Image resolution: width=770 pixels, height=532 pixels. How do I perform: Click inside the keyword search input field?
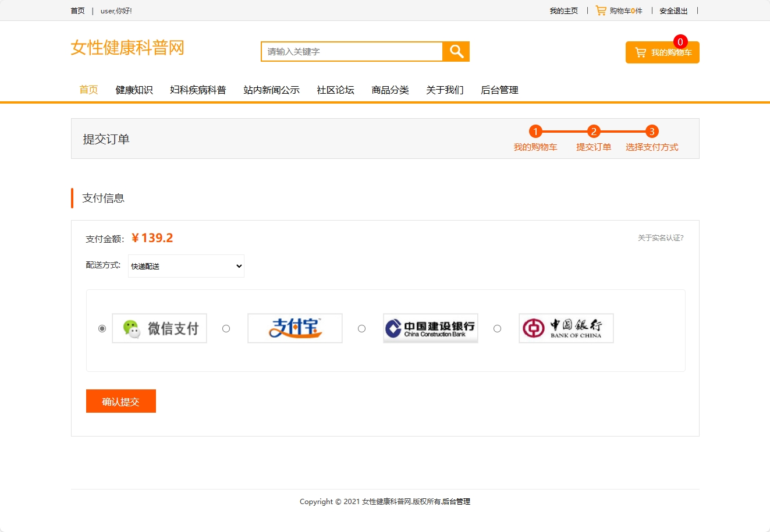[x=349, y=51]
